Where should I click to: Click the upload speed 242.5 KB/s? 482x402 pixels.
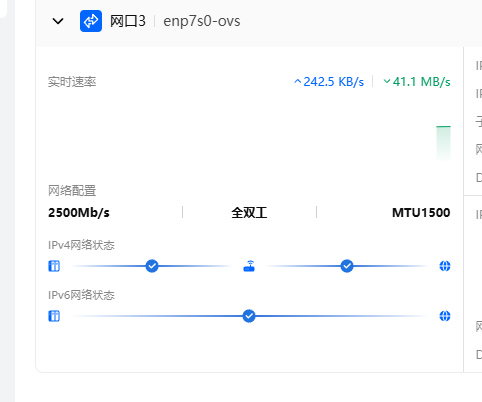tap(329, 82)
